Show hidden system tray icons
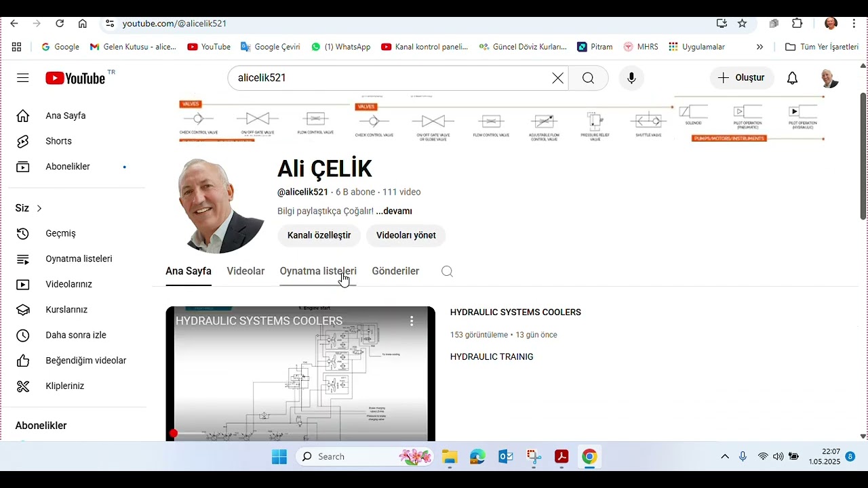868x488 pixels. click(x=725, y=457)
